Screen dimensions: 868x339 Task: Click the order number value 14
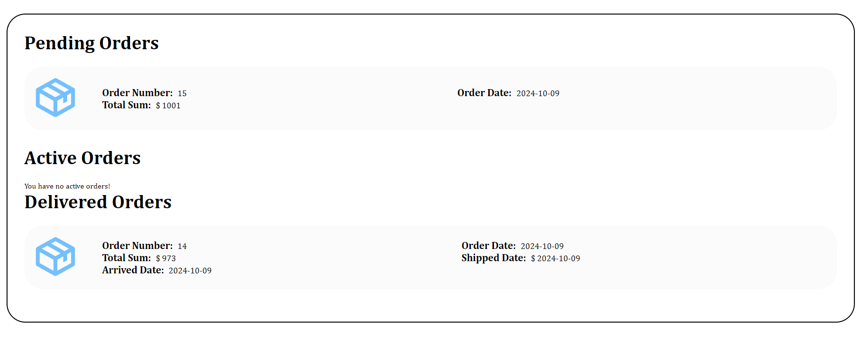182,246
